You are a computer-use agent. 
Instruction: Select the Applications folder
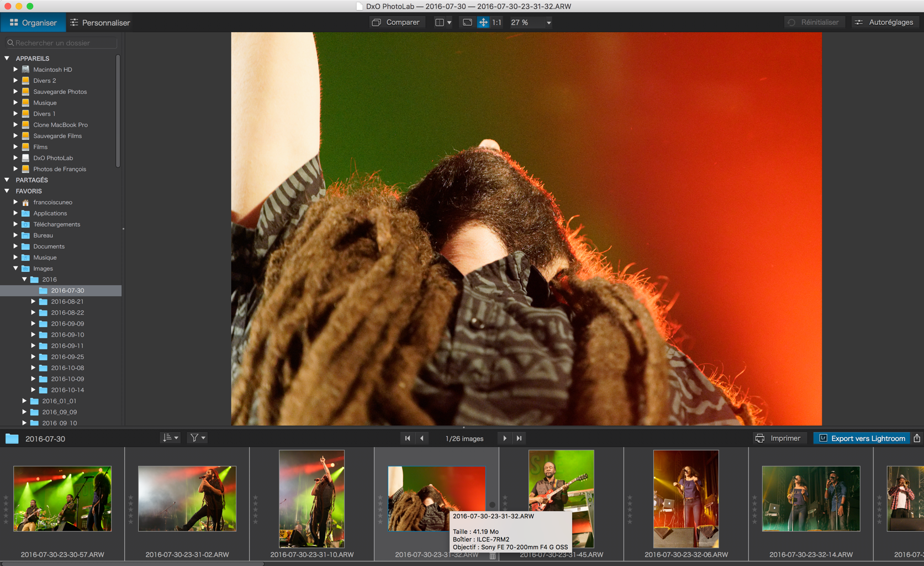pos(50,213)
